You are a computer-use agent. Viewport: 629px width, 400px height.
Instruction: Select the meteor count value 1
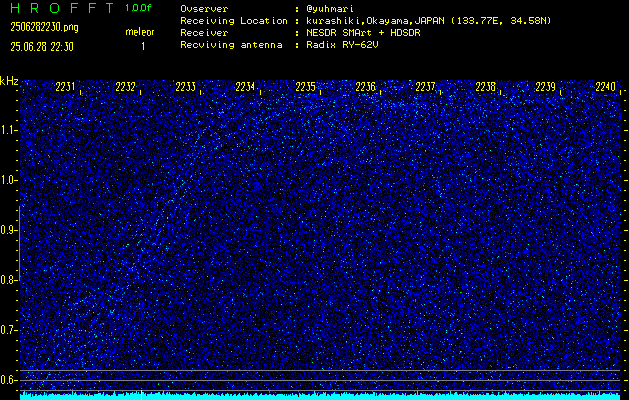143,47
